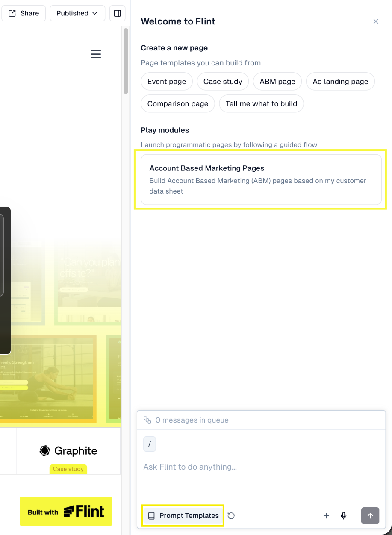
Task: Expand the Account Based Marketing Pages module
Action: tap(260, 179)
